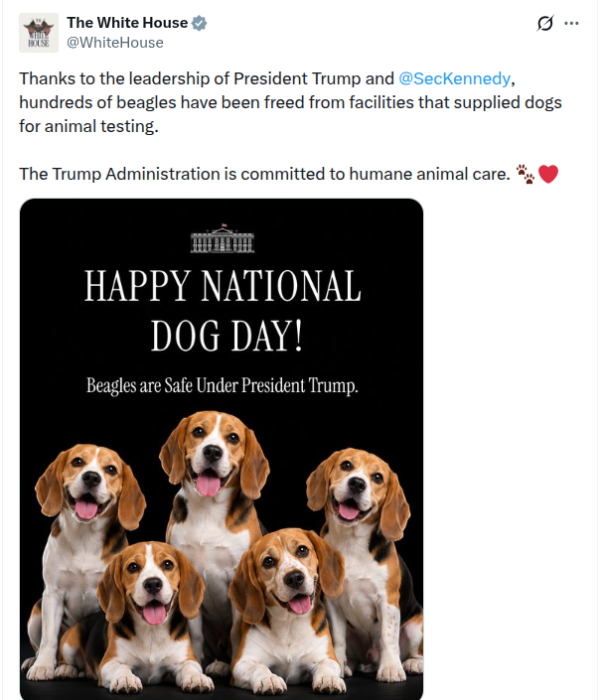Open the National Dog Day image

click(222, 449)
